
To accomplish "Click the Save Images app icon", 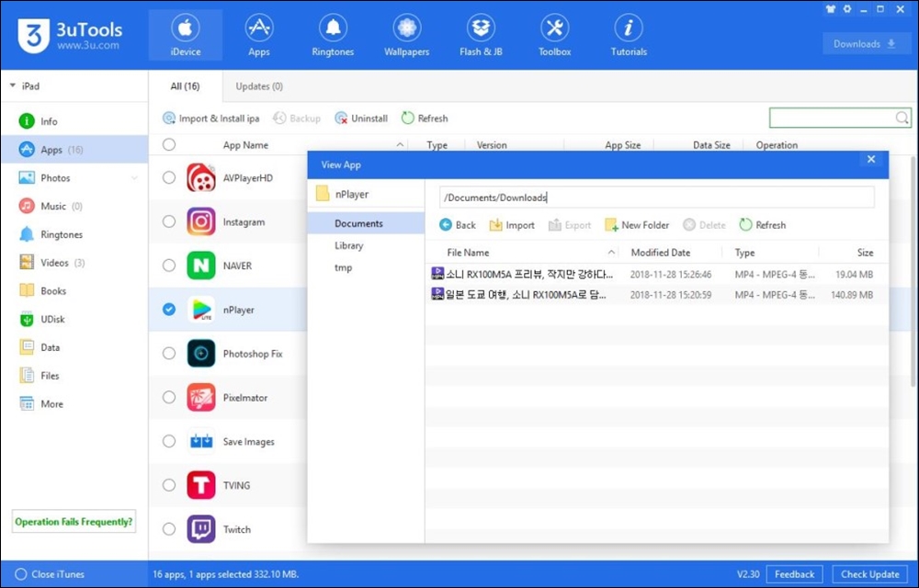I will 201,441.
